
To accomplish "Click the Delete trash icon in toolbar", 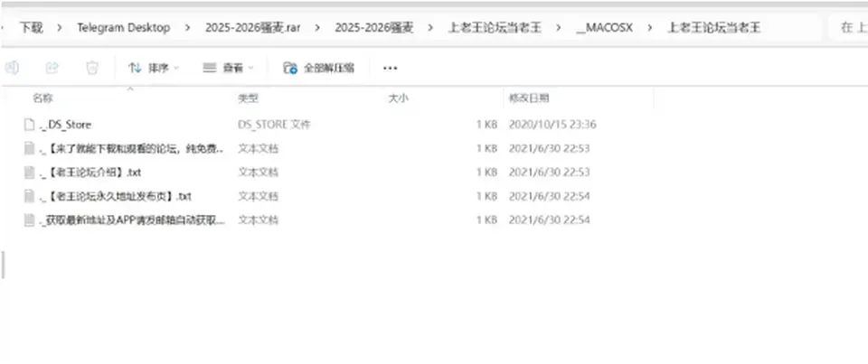I will pos(92,68).
